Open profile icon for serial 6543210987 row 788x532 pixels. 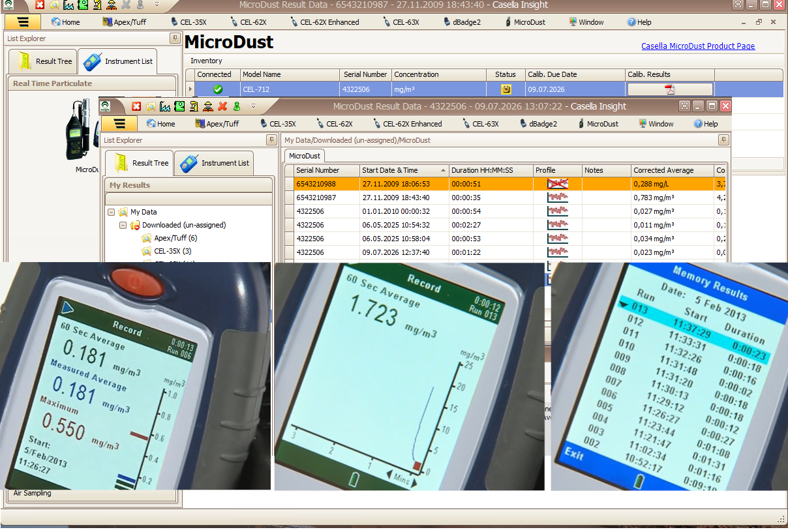point(558,198)
